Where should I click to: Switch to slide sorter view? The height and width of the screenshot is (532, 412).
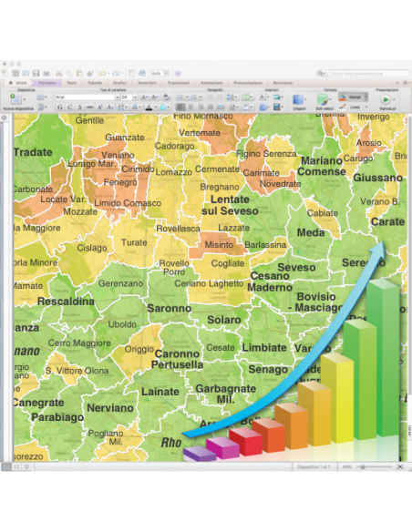click(x=16, y=467)
